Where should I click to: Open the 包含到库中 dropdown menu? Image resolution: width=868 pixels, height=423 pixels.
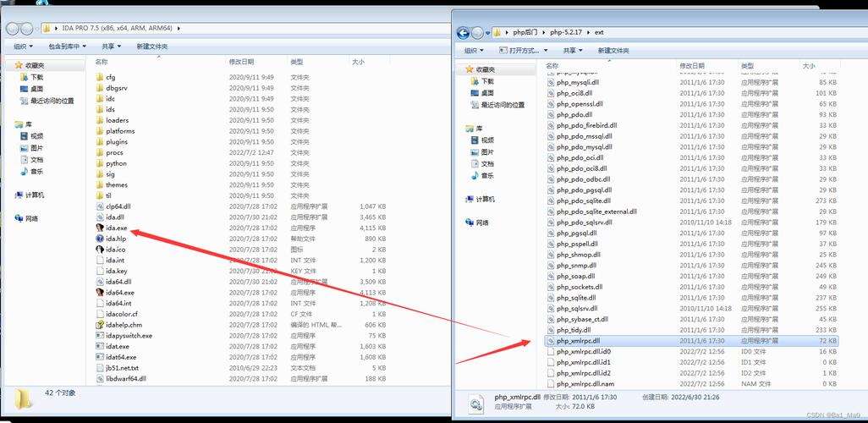[x=67, y=47]
